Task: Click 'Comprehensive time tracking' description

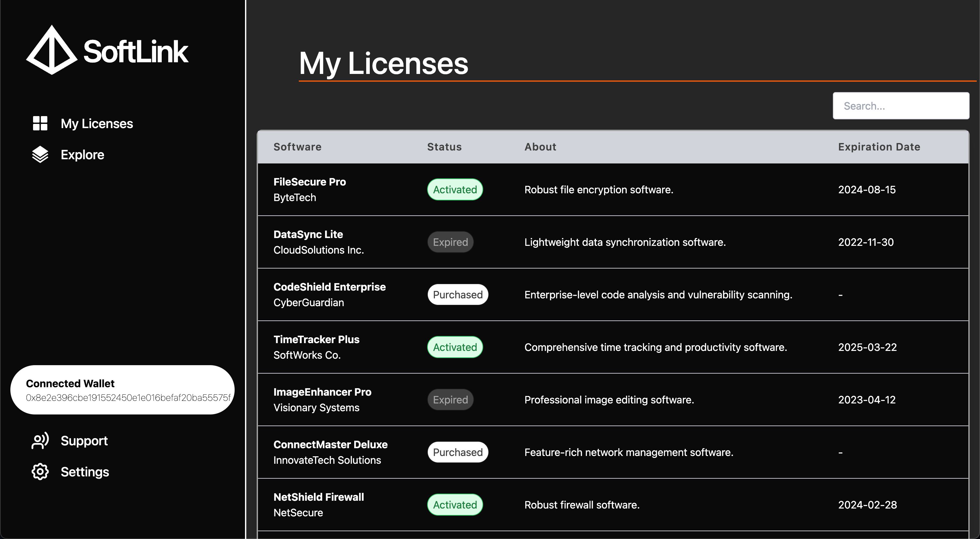Action: pos(656,347)
